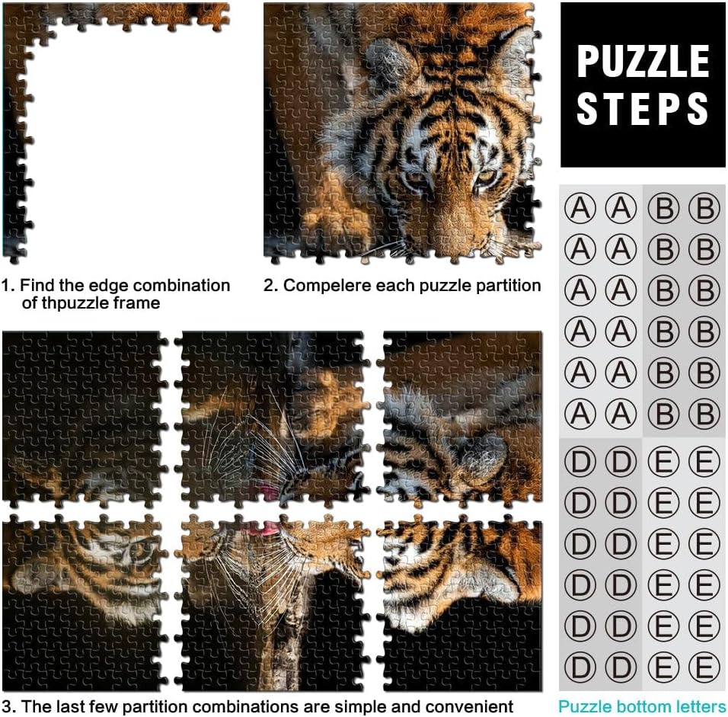Select the tiger ear top-right partition
728x717 pixels.
(x=459, y=417)
